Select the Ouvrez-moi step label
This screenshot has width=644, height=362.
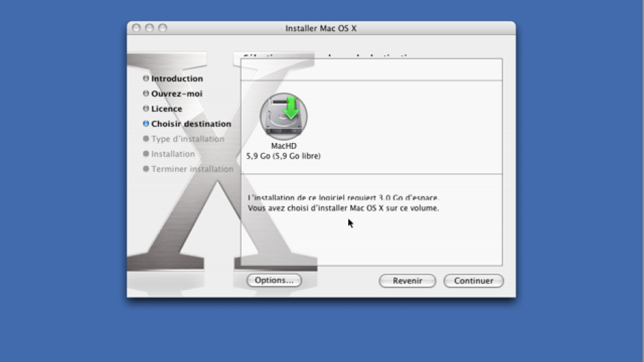click(176, 93)
